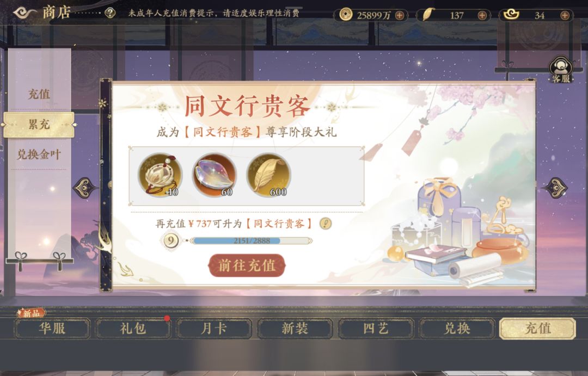This screenshot has width=588, height=376.
Task: Open 客服 customer service icon
Action: [x=561, y=70]
